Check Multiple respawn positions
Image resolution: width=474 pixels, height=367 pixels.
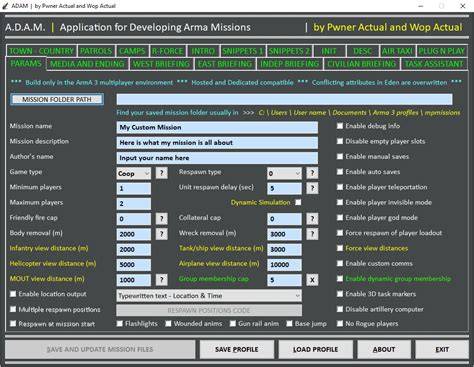click(x=13, y=309)
